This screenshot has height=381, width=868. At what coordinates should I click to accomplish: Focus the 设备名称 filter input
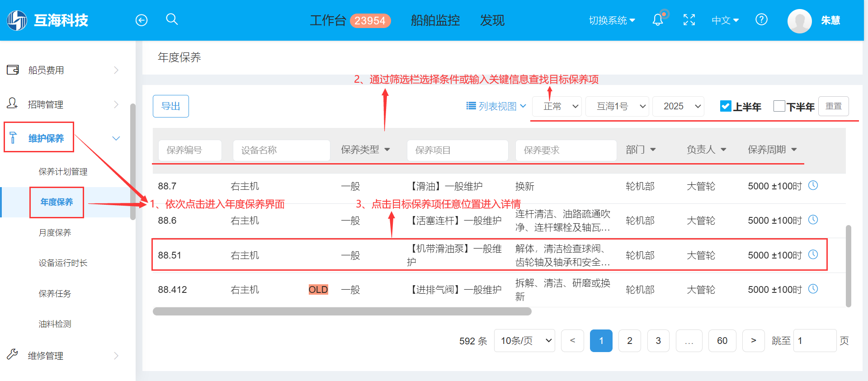[281, 150]
